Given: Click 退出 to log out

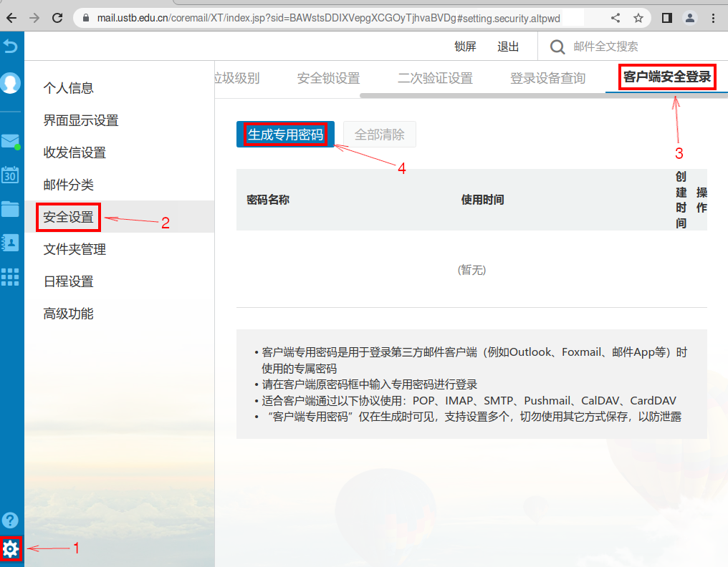Looking at the screenshot, I should click(x=508, y=47).
